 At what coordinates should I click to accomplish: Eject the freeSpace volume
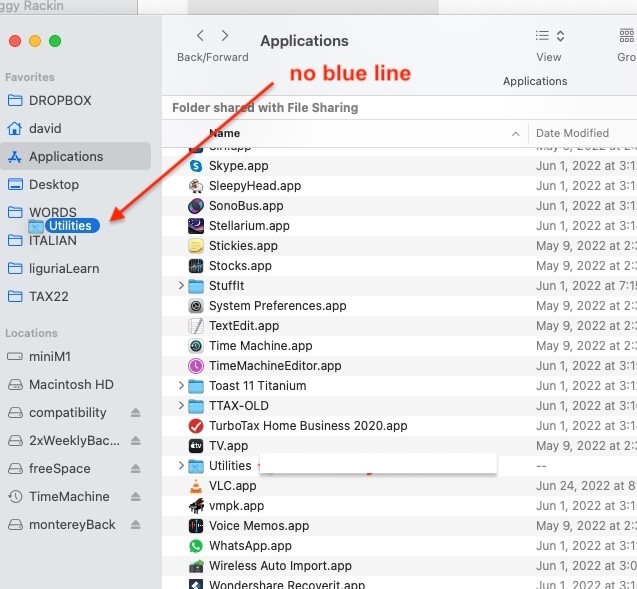point(136,469)
